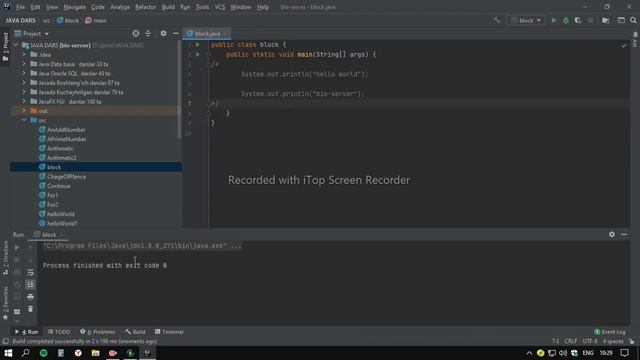
Task: Click run gutter arrow beside main method
Action: click(x=198, y=54)
